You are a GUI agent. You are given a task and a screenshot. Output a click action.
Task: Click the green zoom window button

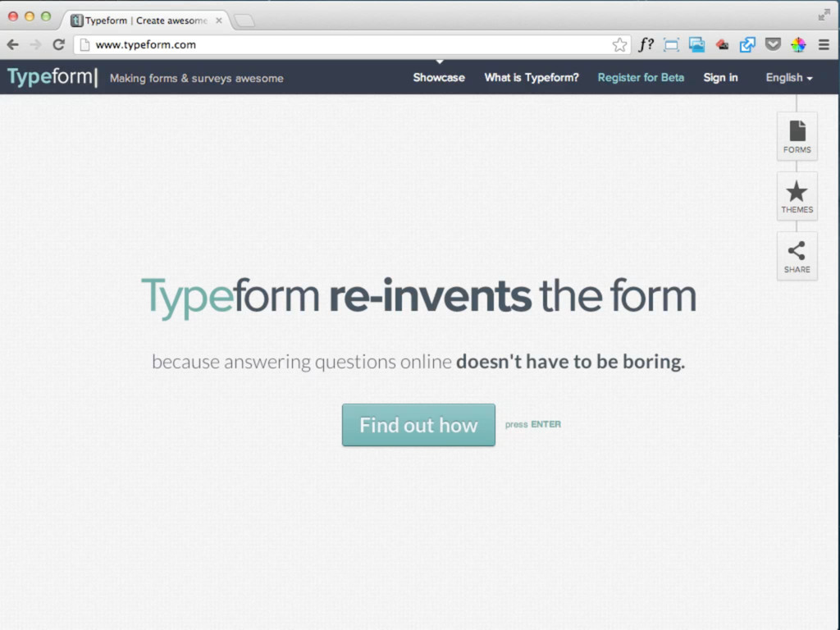click(x=46, y=16)
